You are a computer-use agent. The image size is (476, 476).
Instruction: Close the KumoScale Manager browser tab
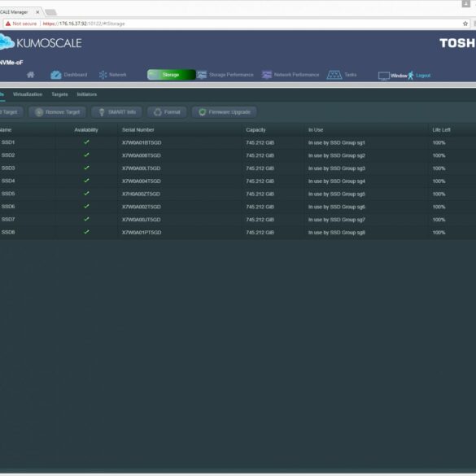[x=37, y=12]
